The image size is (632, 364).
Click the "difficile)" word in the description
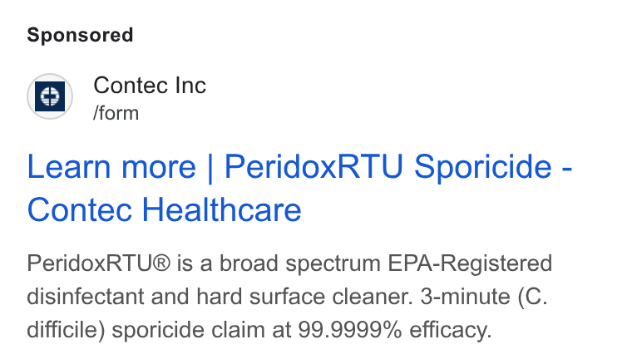tap(66, 330)
